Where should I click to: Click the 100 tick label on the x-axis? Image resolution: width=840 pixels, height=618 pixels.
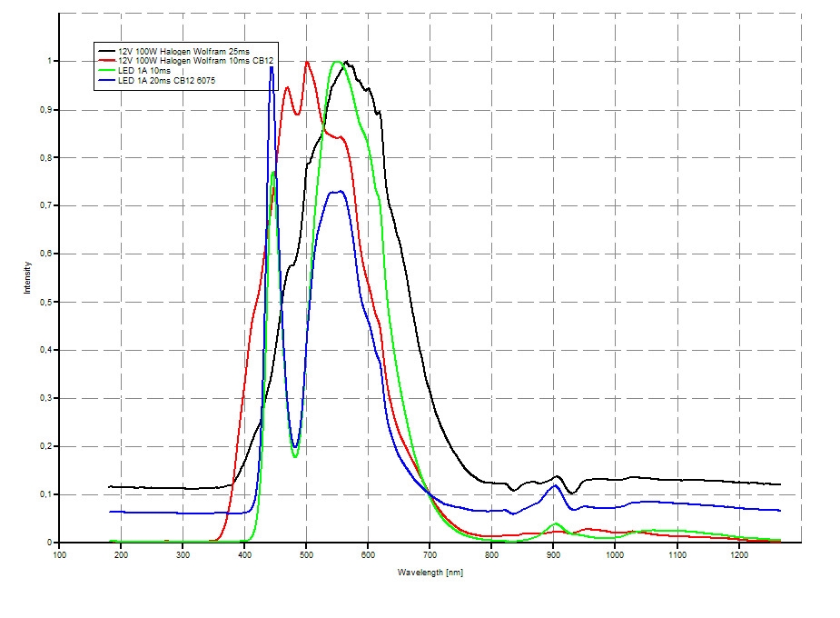click(x=60, y=554)
